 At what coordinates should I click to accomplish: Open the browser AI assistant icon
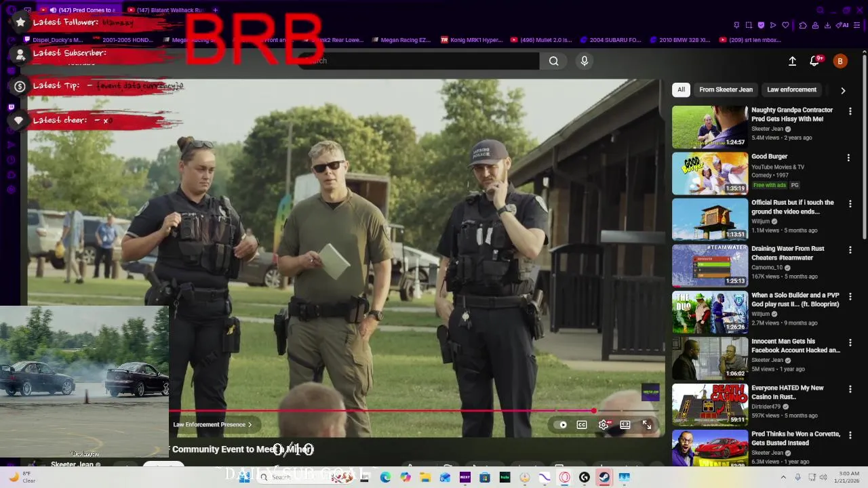[x=843, y=25]
